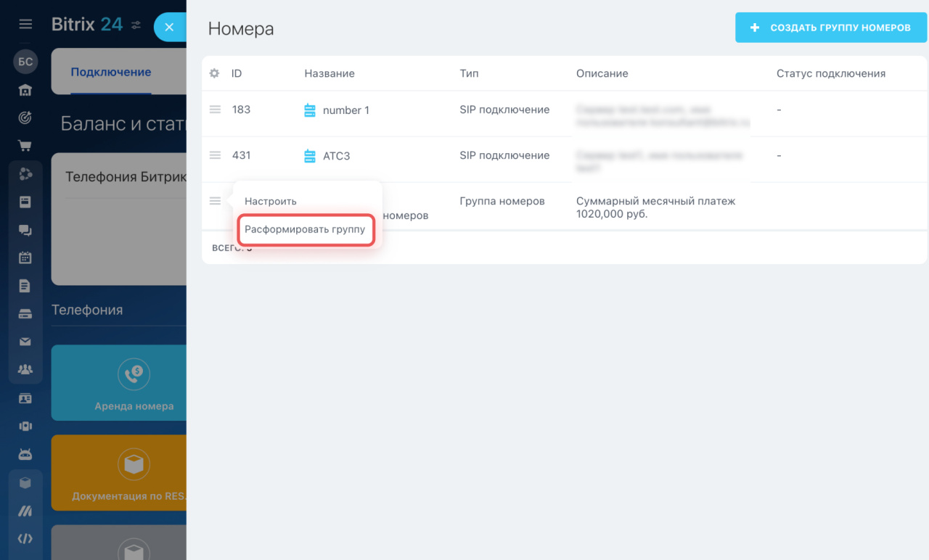This screenshot has height=560, width=929.
Task: Open the calendar icon in sidebar
Action: (25, 258)
